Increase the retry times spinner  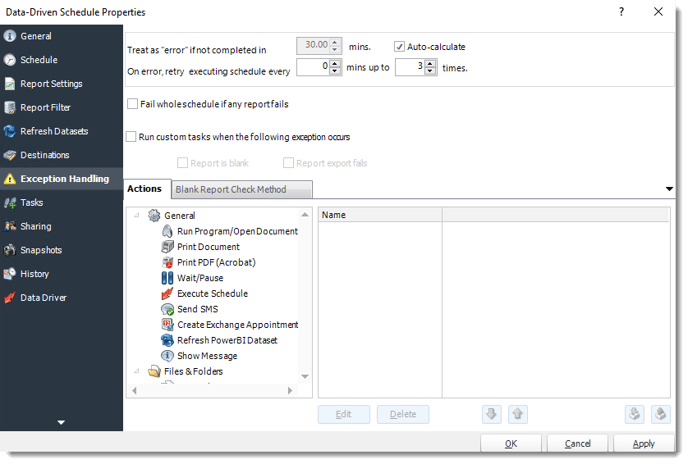(x=430, y=64)
